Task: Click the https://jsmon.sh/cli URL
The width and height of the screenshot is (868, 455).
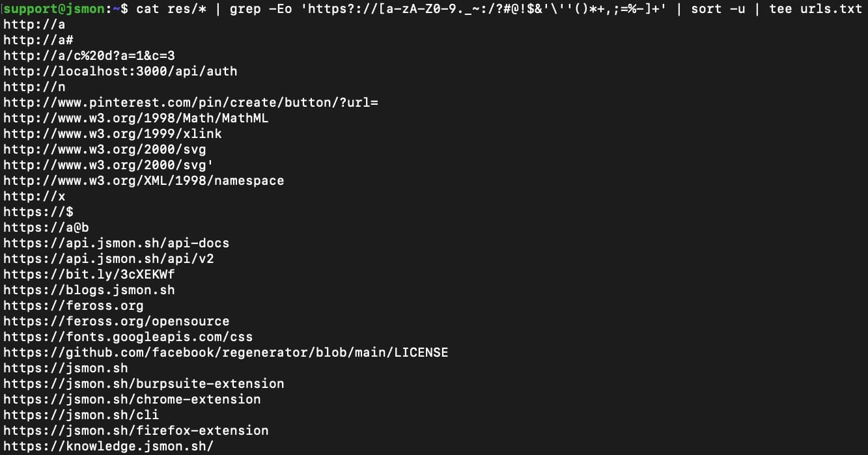Action: tap(81, 415)
